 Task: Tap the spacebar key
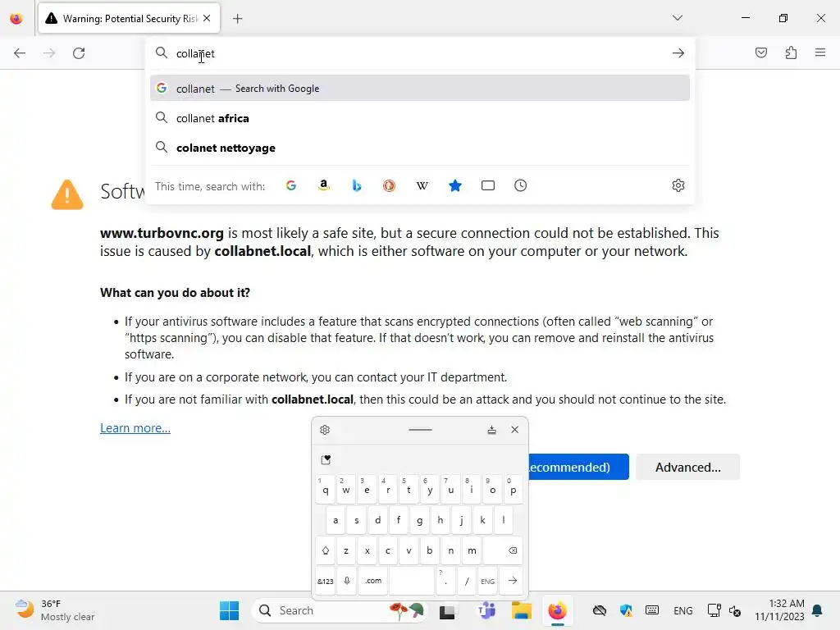click(412, 582)
